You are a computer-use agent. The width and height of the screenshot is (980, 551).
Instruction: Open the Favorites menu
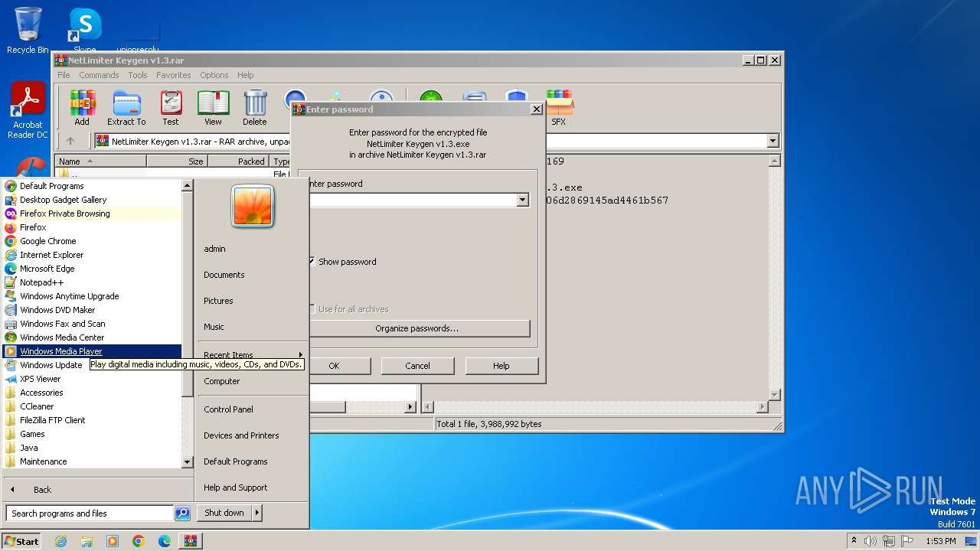pyautogui.click(x=174, y=75)
